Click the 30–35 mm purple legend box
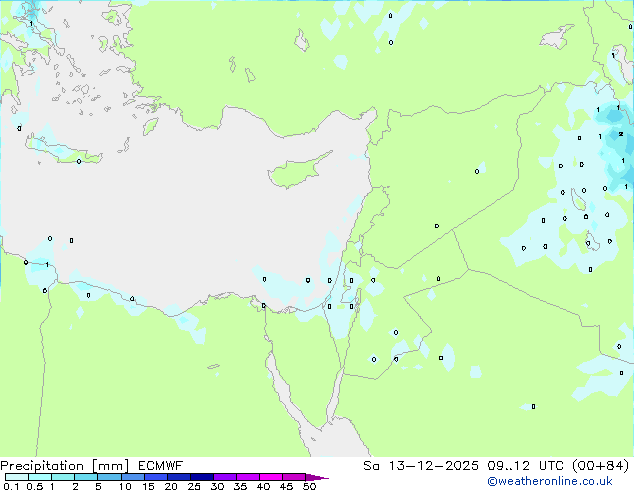Image resolution: width=634 pixels, height=490 pixels. coord(225,477)
